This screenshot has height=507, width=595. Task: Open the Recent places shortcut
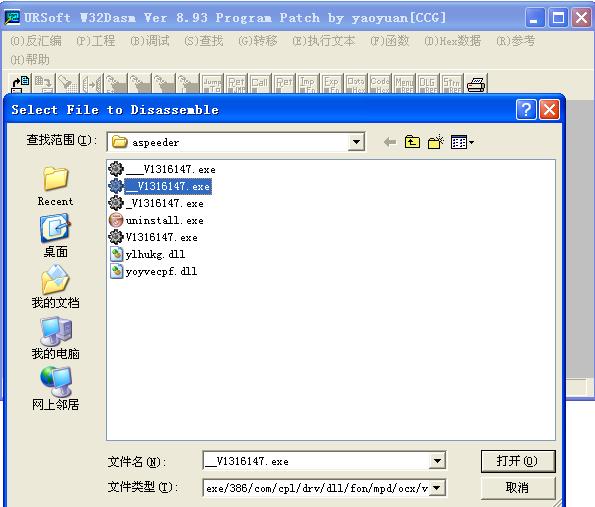55,186
